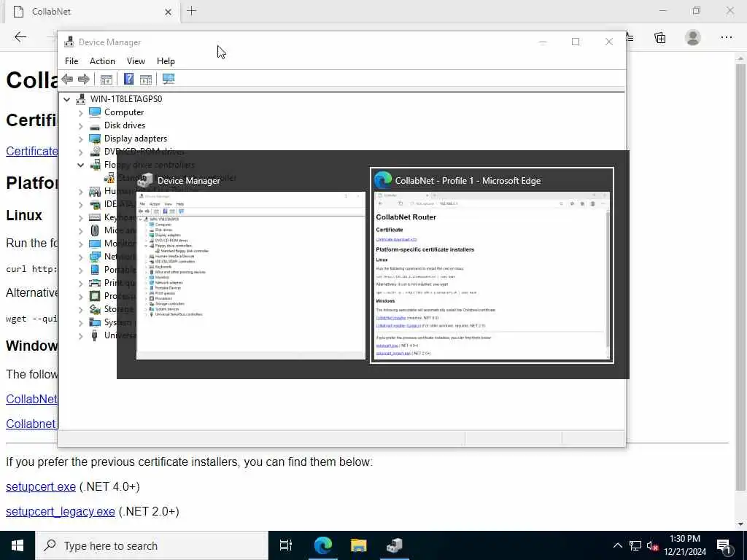Expand the Display adapters category
Image resolution: width=747 pixels, height=560 pixels.
coord(80,139)
